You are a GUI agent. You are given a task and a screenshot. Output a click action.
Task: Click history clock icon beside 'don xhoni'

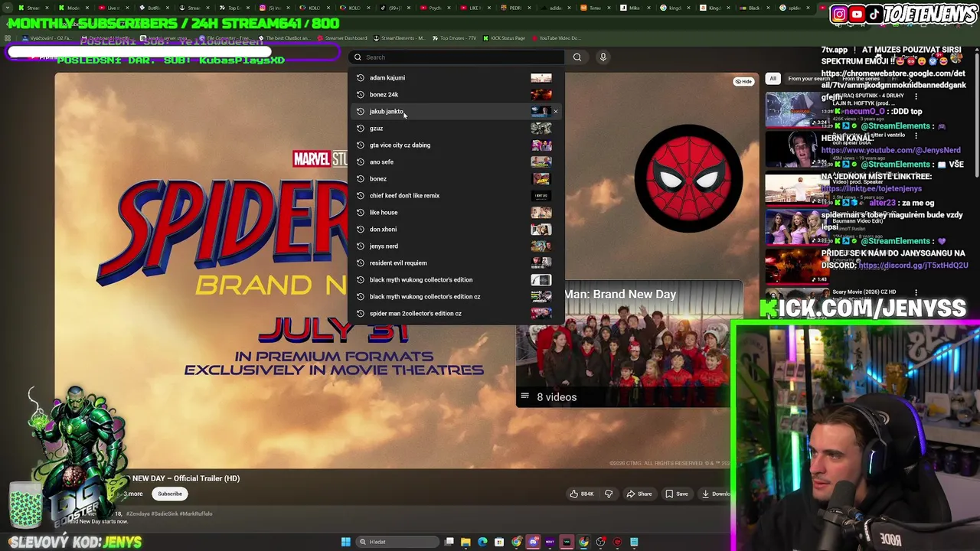[x=360, y=230]
